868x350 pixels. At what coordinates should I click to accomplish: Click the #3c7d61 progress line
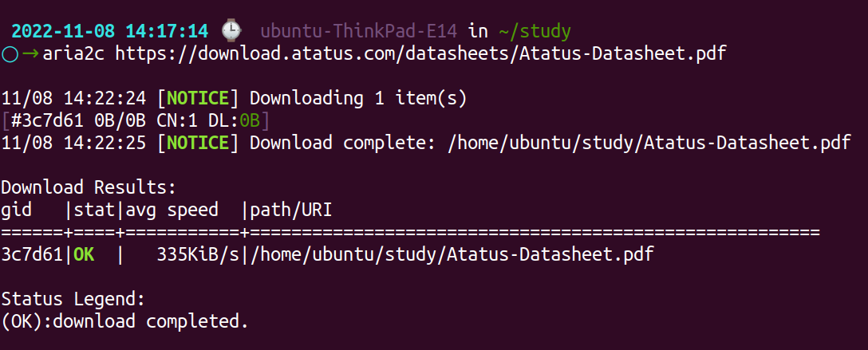136,120
